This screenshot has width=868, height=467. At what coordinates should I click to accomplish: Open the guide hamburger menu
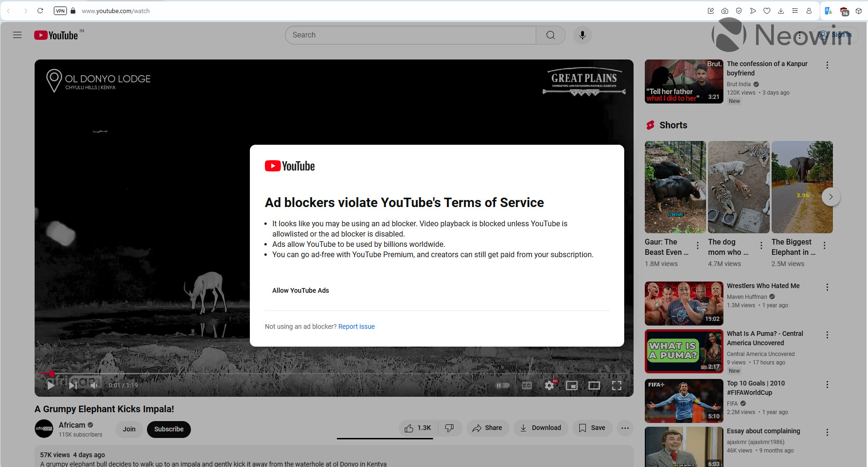pyautogui.click(x=17, y=35)
